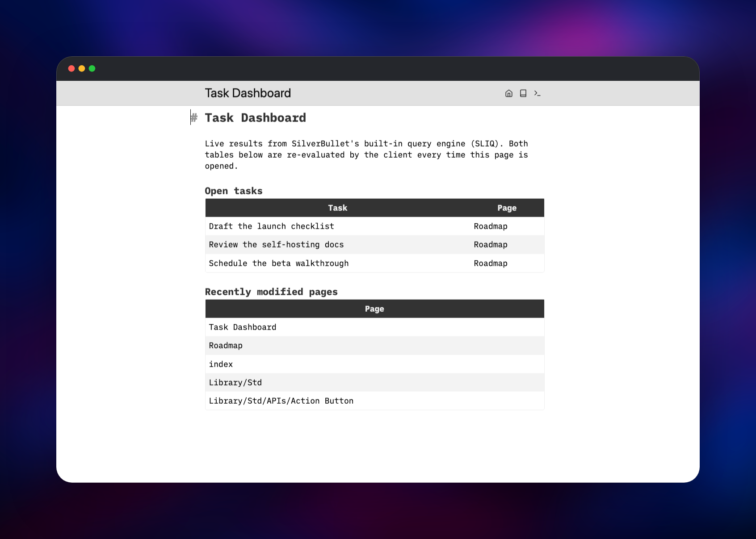
Task: Select the Library/Std row
Action: pyautogui.click(x=374, y=383)
